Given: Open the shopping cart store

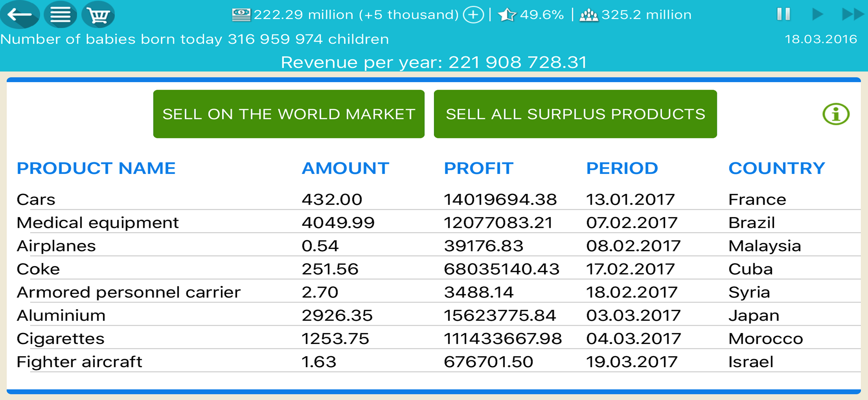Looking at the screenshot, I should pos(98,15).
